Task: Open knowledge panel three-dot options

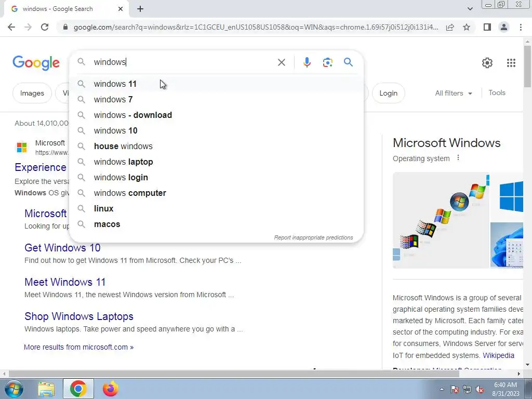Action: (458, 158)
